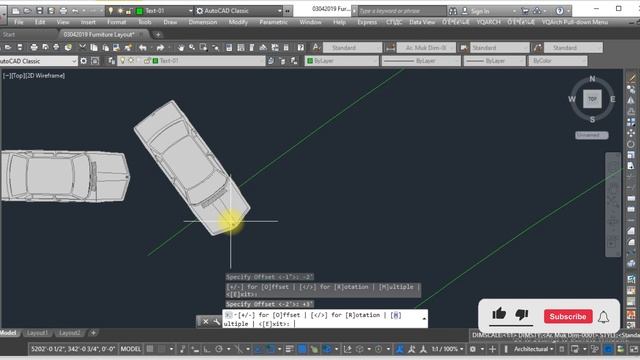640x360 pixels.
Task: Open the ByLayer lineweight dropdown
Action: [x=495, y=61]
